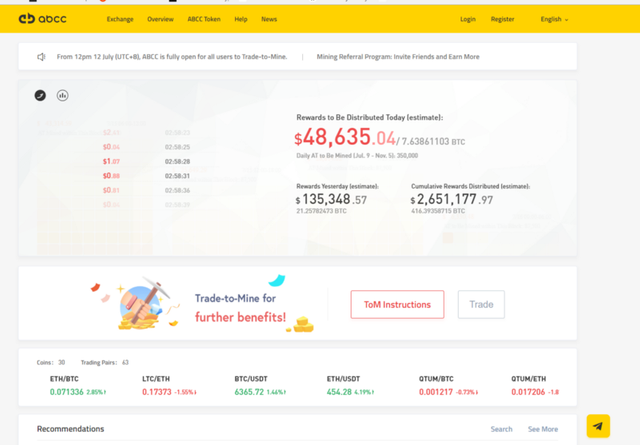Select the bar chart view icon

click(62, 96)
